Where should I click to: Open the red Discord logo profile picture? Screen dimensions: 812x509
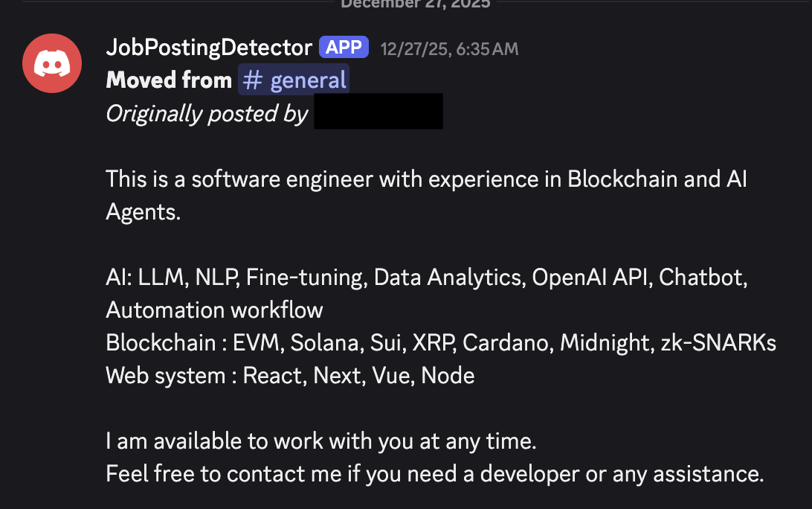click(x=51, y=63)
